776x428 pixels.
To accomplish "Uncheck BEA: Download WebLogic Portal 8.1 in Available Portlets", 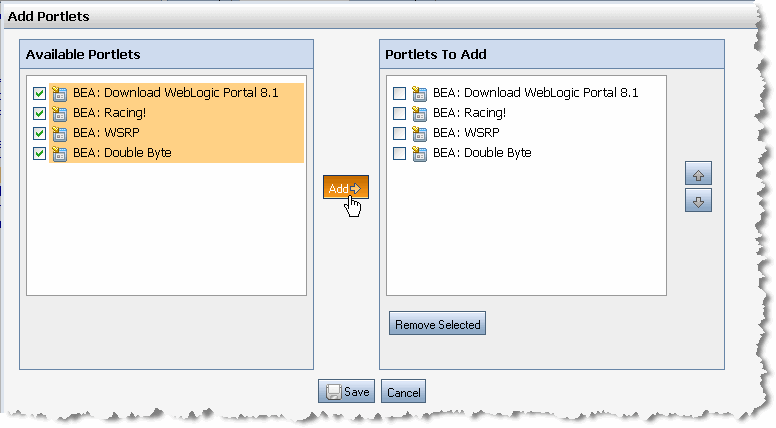I will click(x=40, y=93).
